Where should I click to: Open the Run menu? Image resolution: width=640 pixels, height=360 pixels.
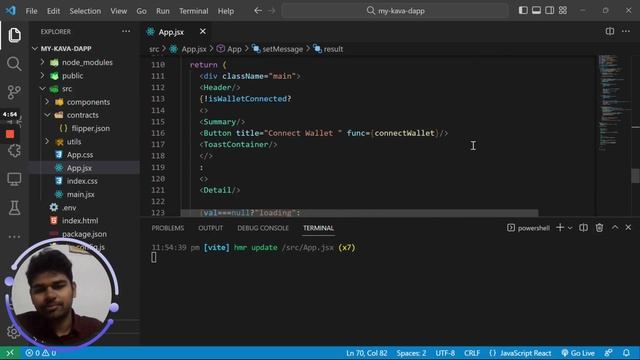162,11
